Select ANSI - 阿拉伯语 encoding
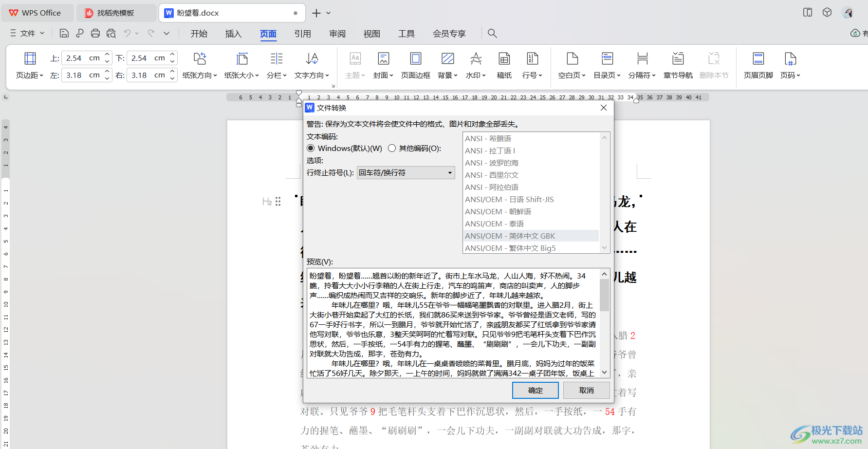The image size is (868, 449). click(x=531, y=187)
